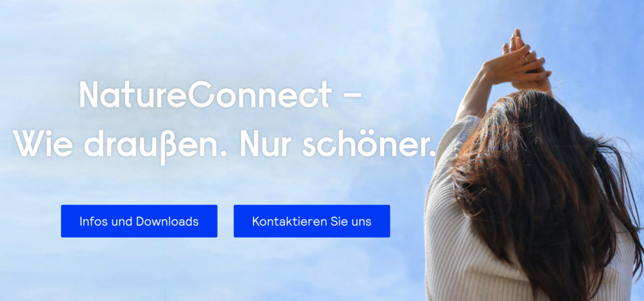This screenshot has width=644, height=301.
Task: Select the NatureConnect headline text
Action: pos(206,94)
